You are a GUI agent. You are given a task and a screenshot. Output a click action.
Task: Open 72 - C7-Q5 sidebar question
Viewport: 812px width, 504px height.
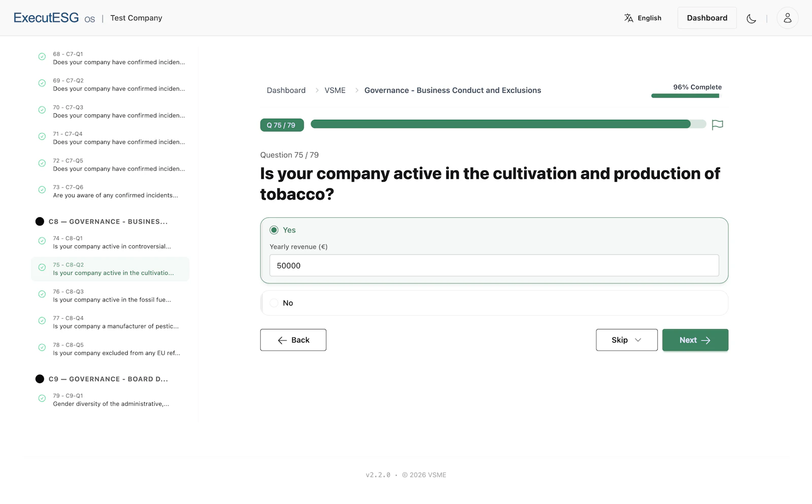[x=110, y=165]
